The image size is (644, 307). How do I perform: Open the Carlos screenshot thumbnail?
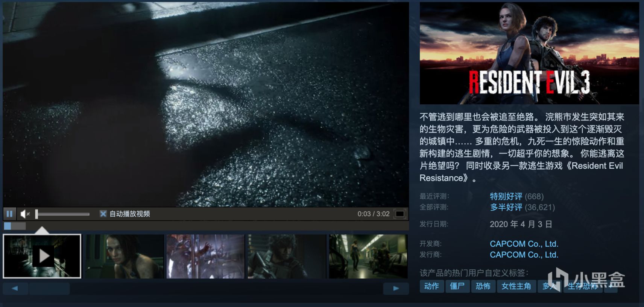[x=287, y=256]
